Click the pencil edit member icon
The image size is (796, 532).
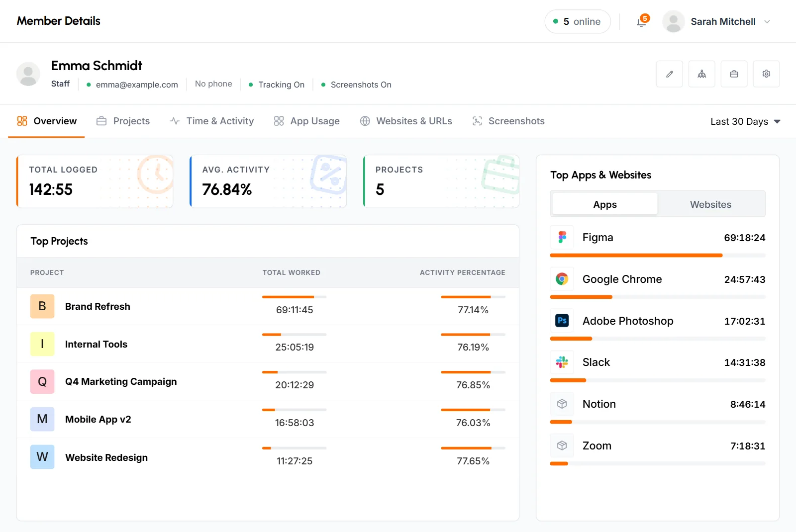(669, 74)
